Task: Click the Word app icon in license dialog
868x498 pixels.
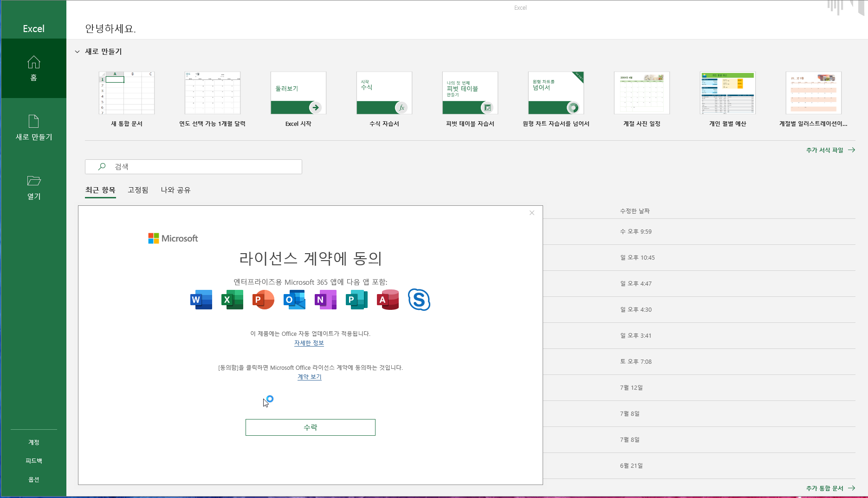Action: (201, 300)
